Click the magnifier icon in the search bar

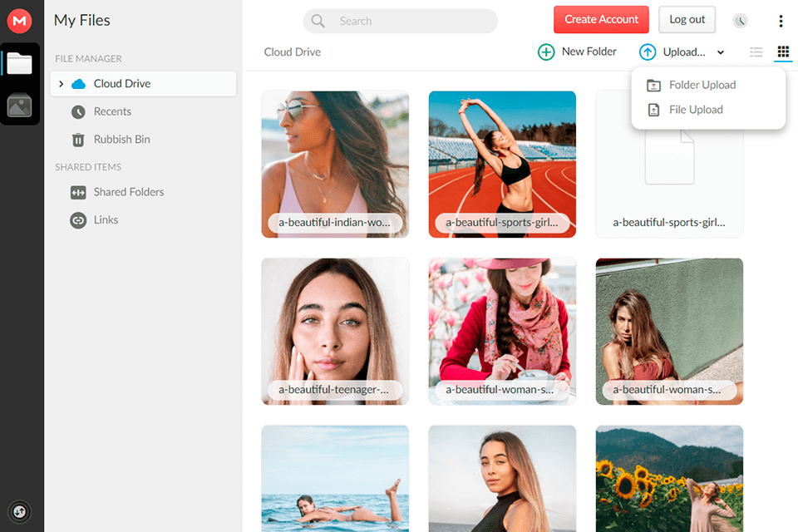[x=318, y=21]
